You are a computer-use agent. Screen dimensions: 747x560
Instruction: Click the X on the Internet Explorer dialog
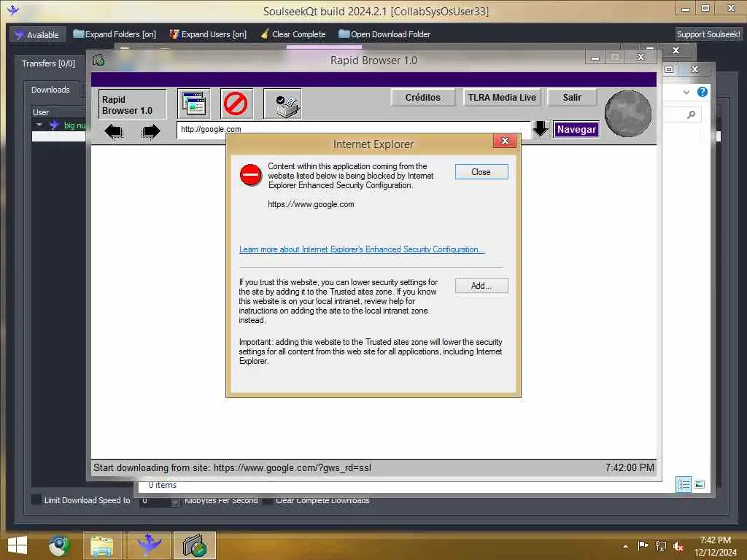[x=505, y=141]
